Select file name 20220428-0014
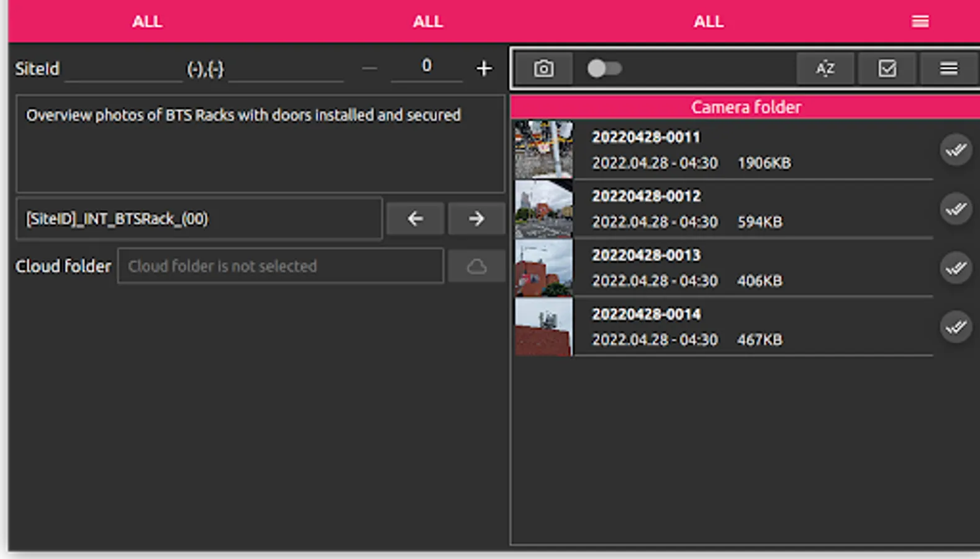The image size is (980, 559). click(x=646, y=314)
